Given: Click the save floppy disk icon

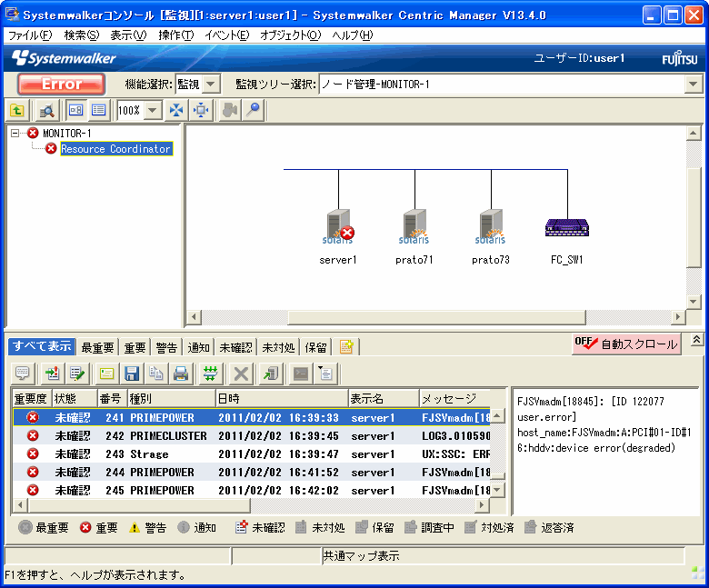Looking at the screenshot, I should point(132,374).
